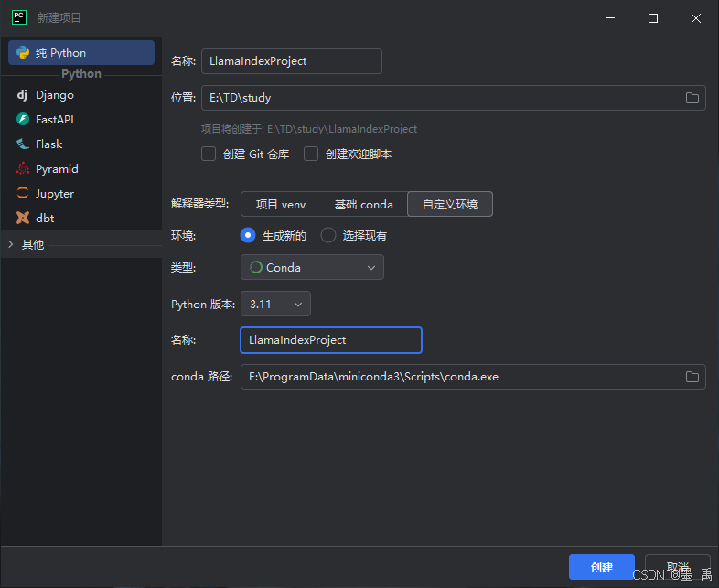
Task: Maximize the 新建项目 window
Action: click(x=653, y=18)
